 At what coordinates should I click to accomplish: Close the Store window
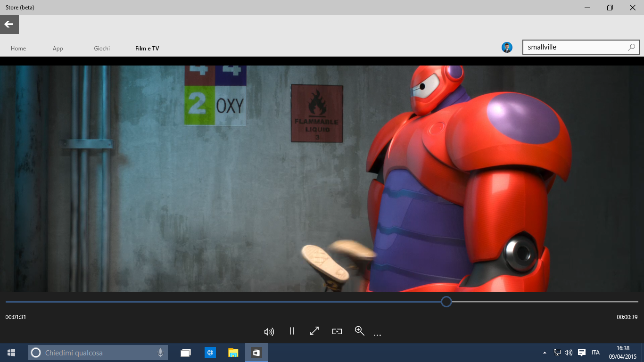[x=633, y=8]
